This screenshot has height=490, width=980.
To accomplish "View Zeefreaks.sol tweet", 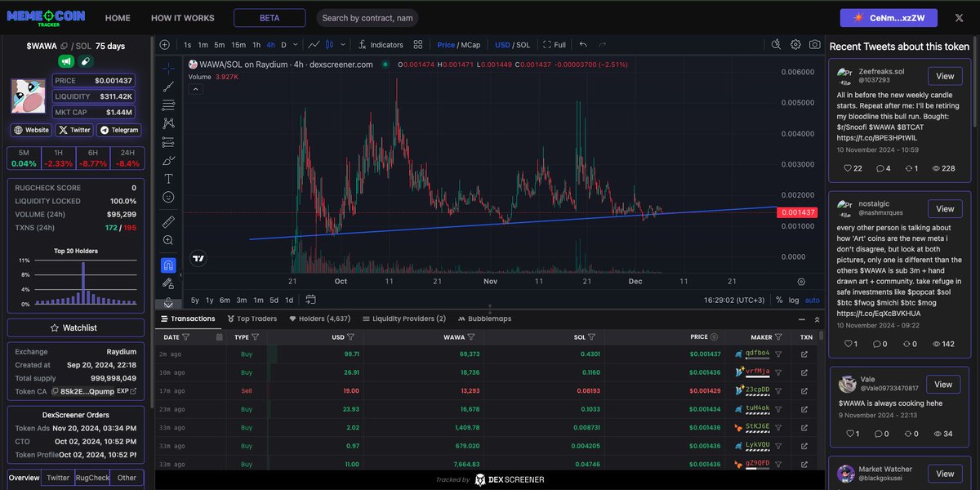I will pos(945,76).
